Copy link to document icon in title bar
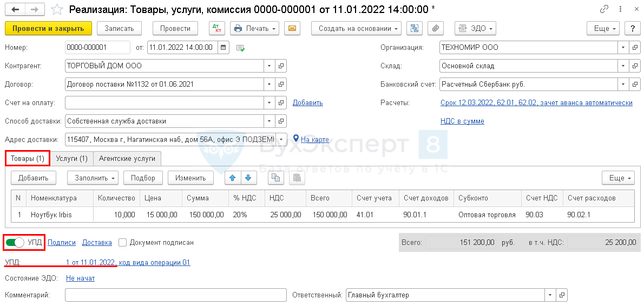The width and height of the screenshot is (644, 305). pos(604,10)
